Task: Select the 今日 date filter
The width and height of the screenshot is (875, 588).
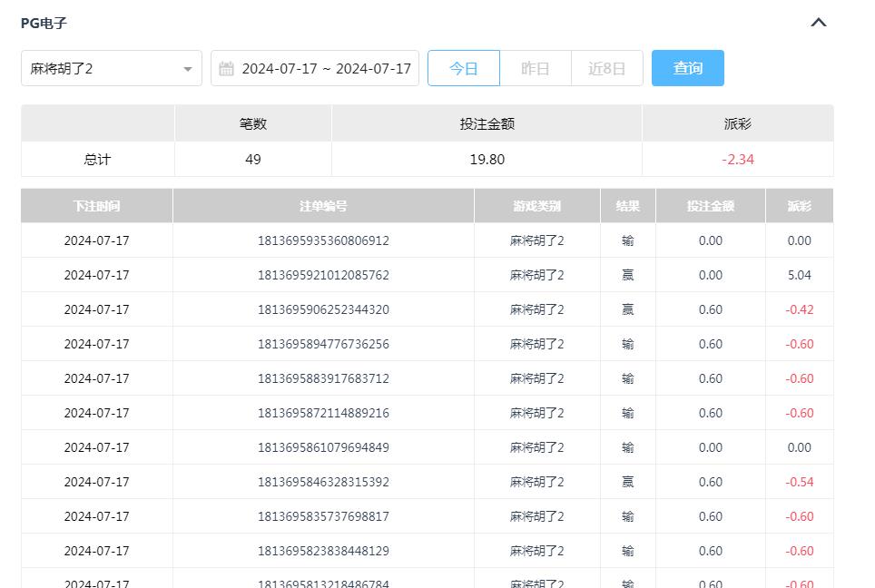Action: (x=464, y=67)
